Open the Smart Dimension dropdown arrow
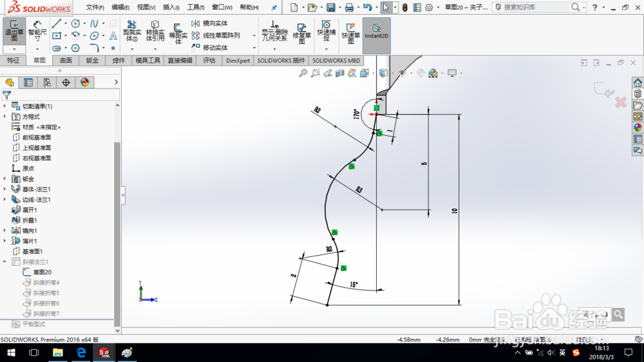This screenshot has width=644, height=362. pos(37,50)
